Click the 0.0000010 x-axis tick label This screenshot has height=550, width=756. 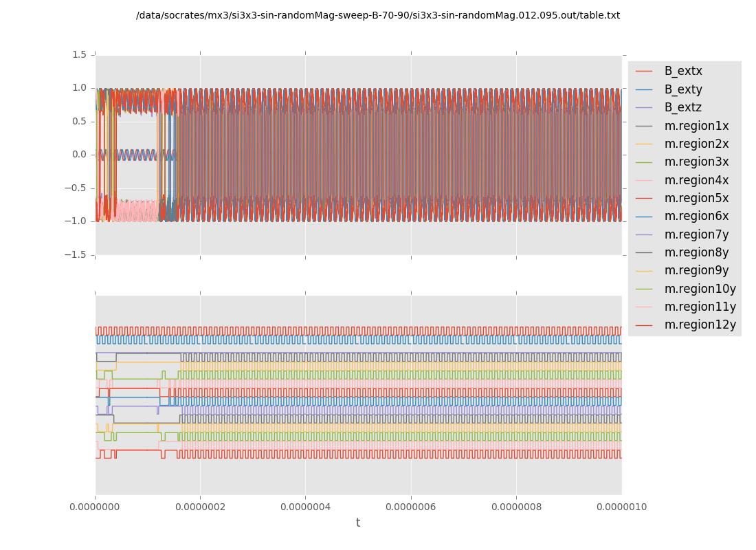pyautogui.click(x=621, y=507)
